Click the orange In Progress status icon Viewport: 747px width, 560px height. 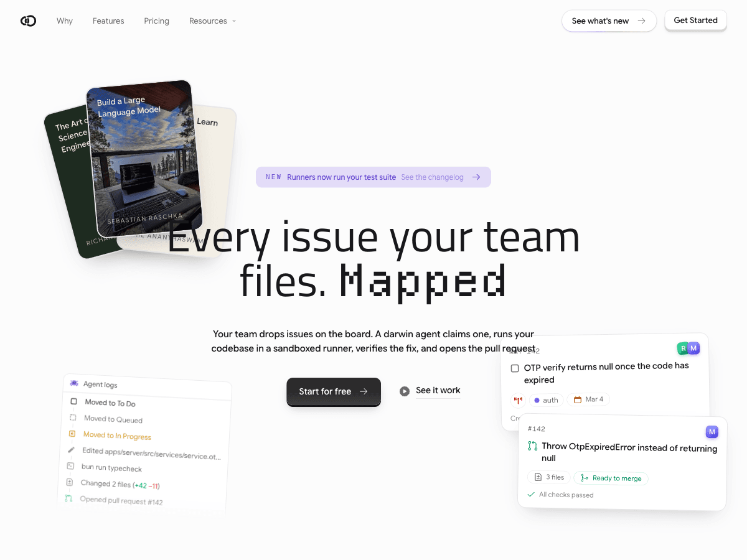[x=72, y=434]
